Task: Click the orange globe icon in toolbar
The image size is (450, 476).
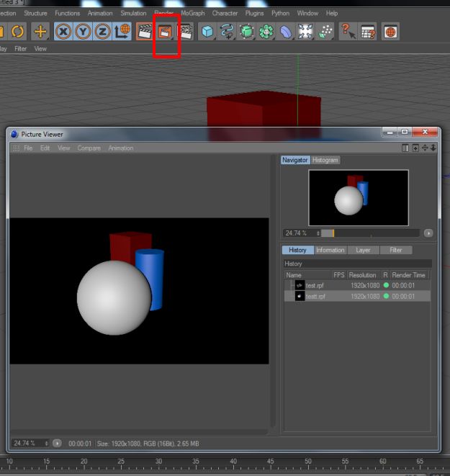Action: tap(390, 32)
